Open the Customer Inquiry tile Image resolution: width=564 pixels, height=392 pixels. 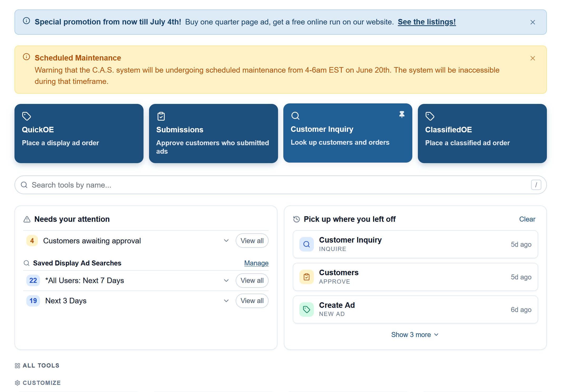click(x=348, y=133)
